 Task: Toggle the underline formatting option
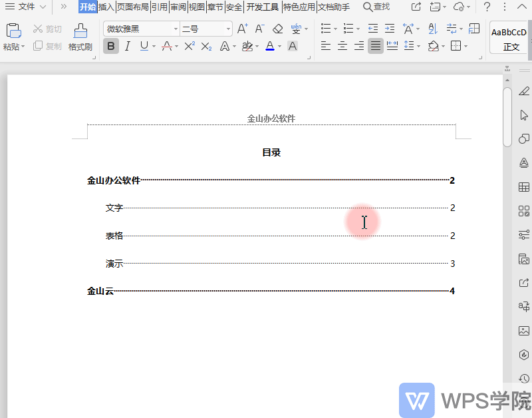click(x=143, y=46)
